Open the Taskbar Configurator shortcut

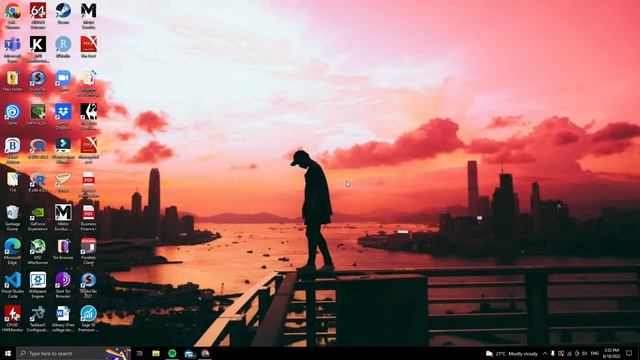pos(38,319)
